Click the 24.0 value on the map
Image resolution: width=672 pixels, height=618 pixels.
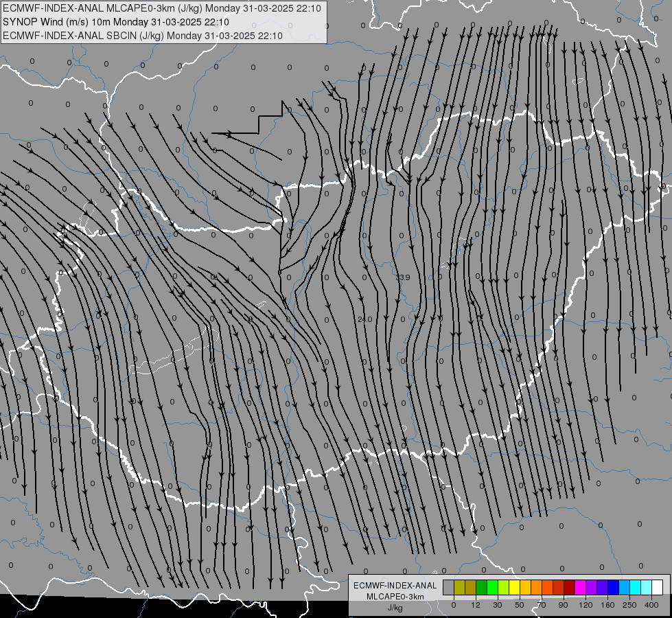click(x=364, y=319)
